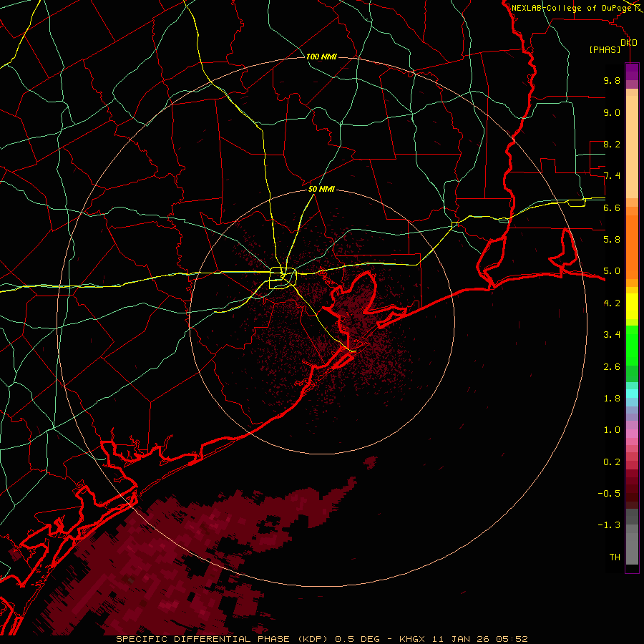Select the 7.4 scale value
The width and height of the screenshot is (644, 644).
pyautogui.click(x=612, y=176)
